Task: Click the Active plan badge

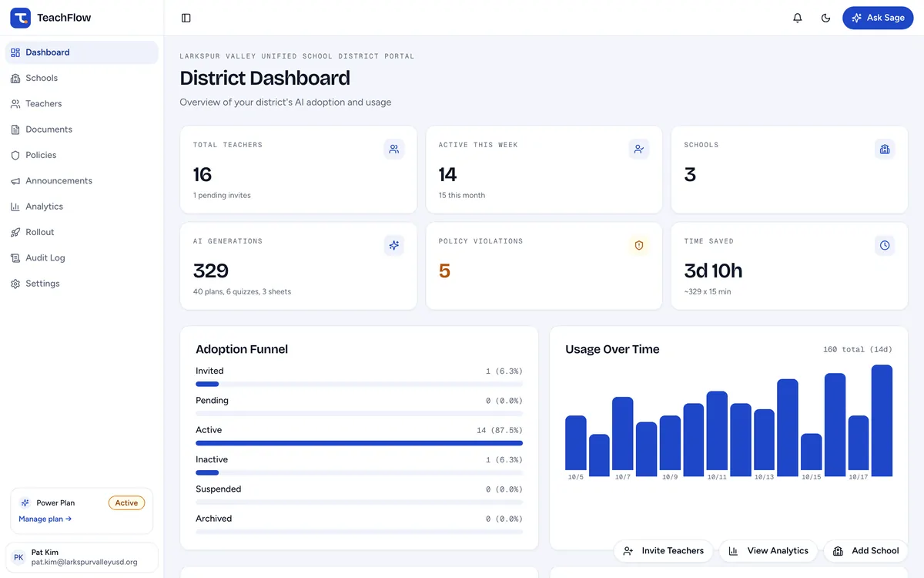Action: (x=126, y=503)
